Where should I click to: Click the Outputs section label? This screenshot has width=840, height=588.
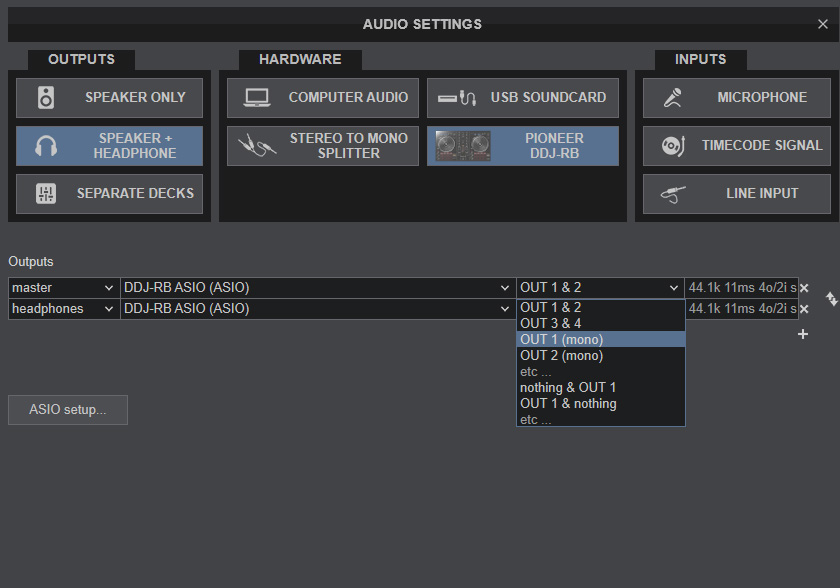(31, 262)
